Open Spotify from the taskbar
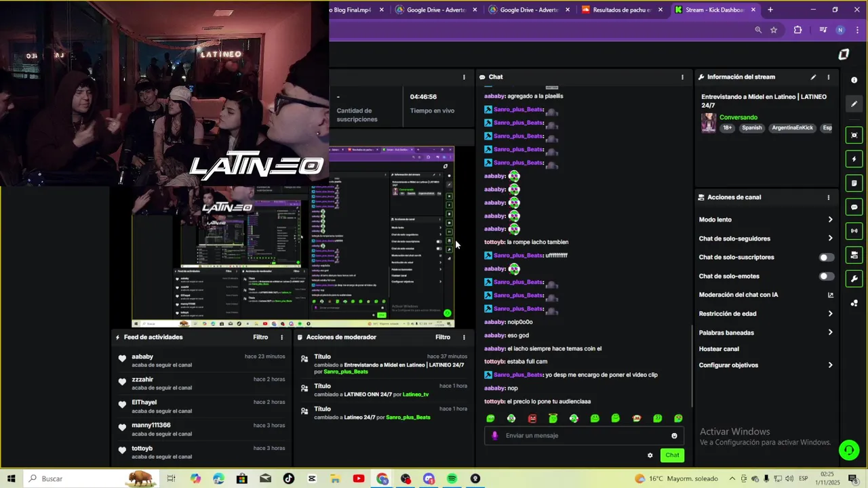 click(x=452, y=479)
